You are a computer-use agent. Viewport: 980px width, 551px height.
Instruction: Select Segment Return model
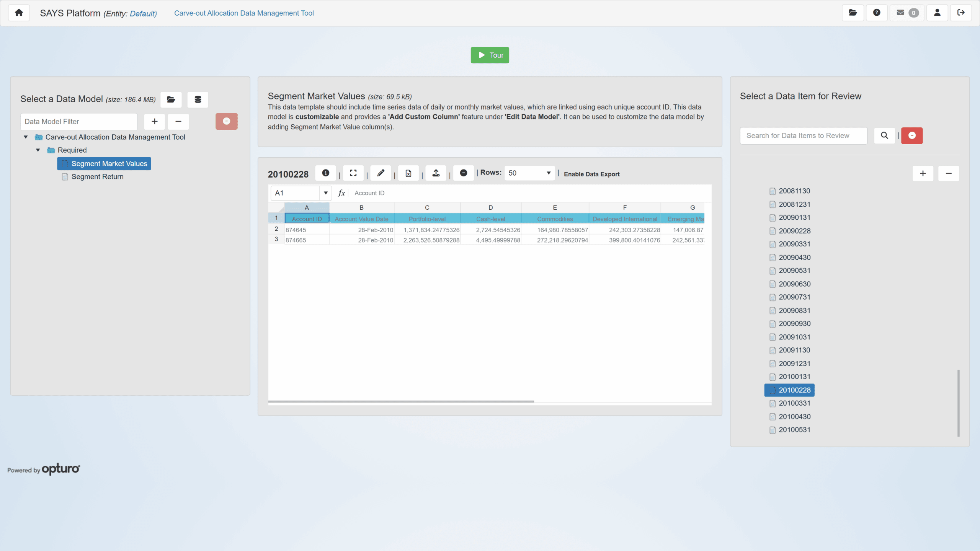coord(97,177)
